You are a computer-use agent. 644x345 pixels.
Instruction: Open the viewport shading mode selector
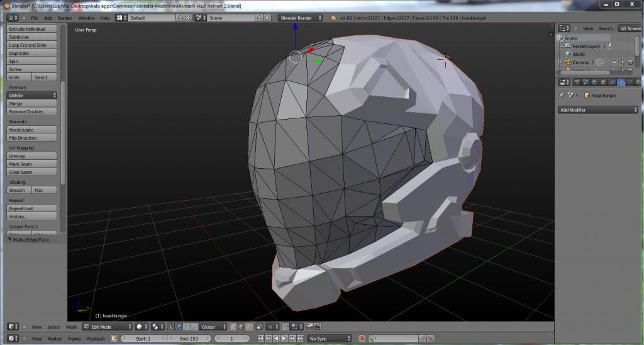pyautogui.click(x=142, y=327)
